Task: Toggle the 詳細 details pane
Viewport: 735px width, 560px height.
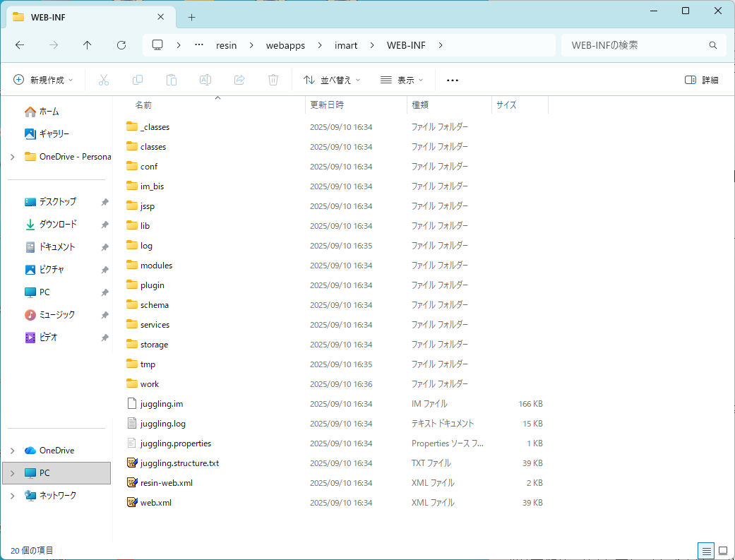Action: [x=702, y=80]
